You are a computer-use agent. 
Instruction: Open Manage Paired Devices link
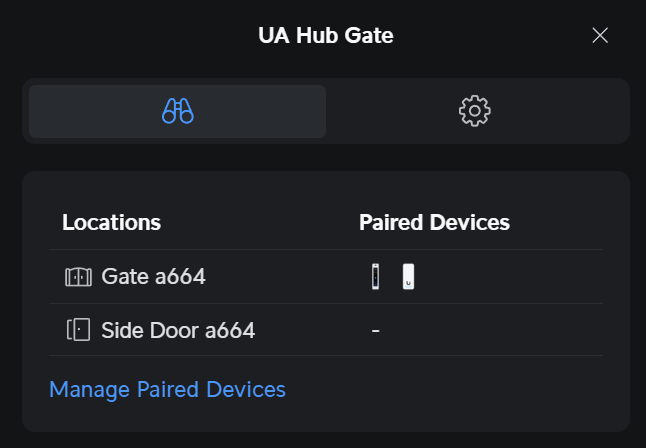pos(167,390)
